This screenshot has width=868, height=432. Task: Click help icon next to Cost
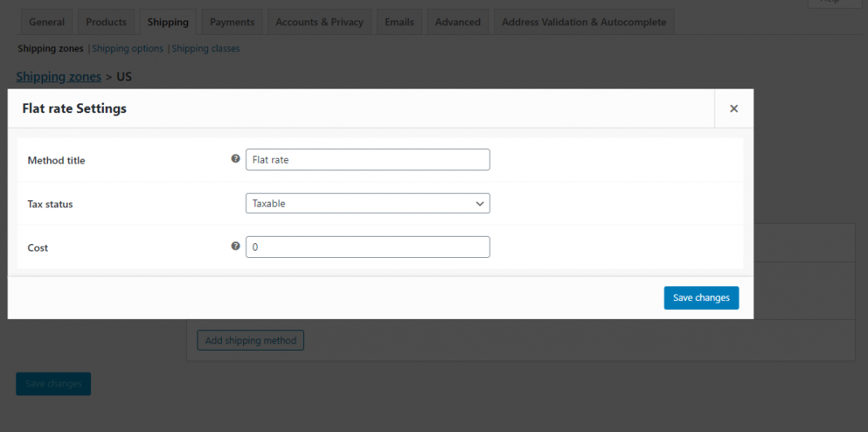[235, 247]
